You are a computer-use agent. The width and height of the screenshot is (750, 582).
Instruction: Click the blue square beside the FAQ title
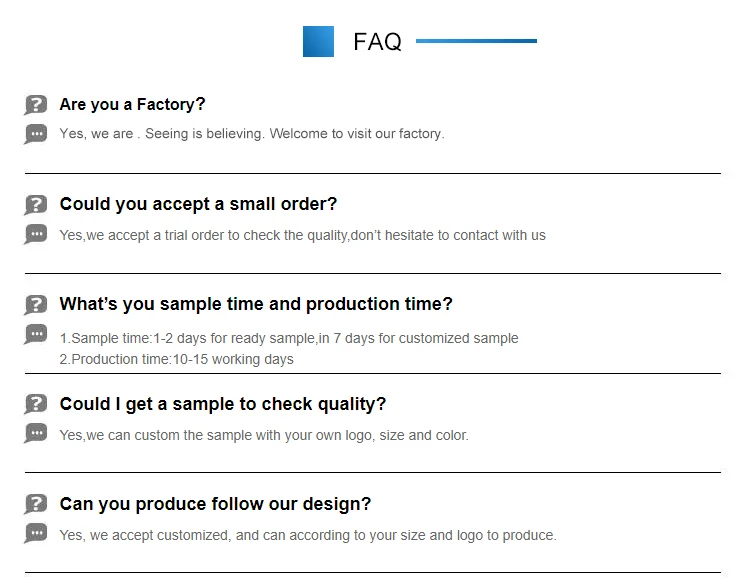318,41
